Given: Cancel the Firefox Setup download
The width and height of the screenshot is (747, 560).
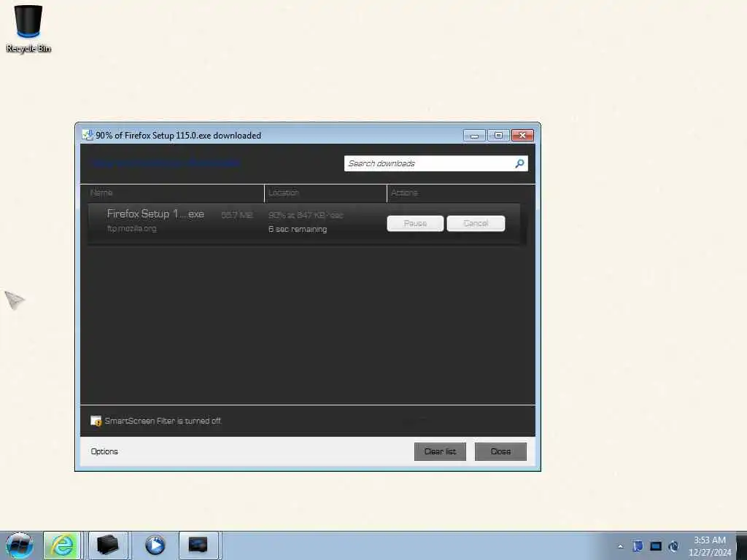Looking at the screenshot, I should tap(476, 223).
